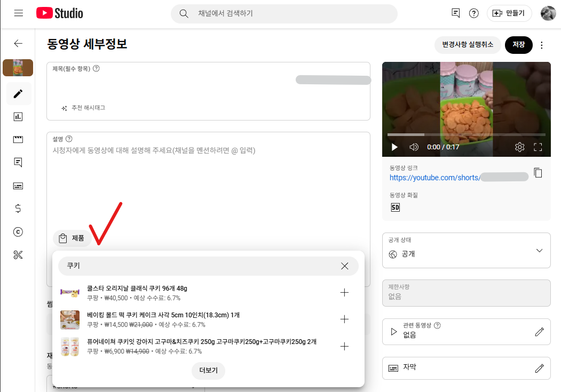Open the 관련 동영상 related video card

(466, 332)
